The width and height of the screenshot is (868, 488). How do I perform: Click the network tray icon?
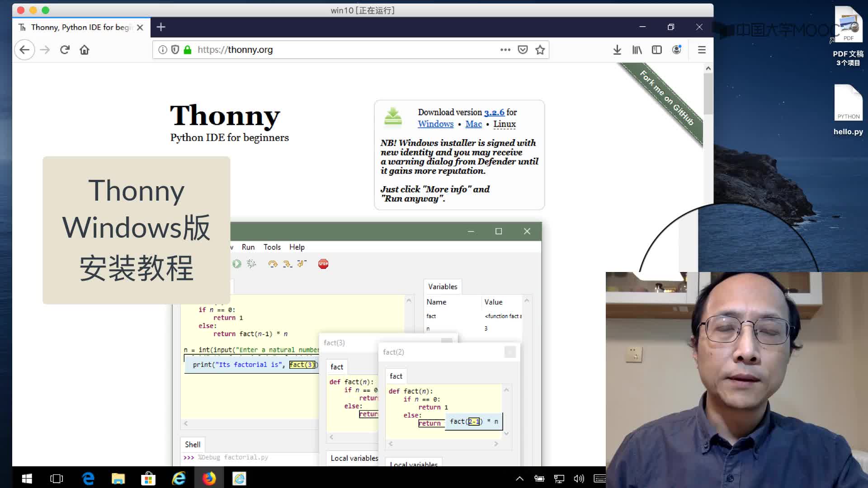coord(559,479)
